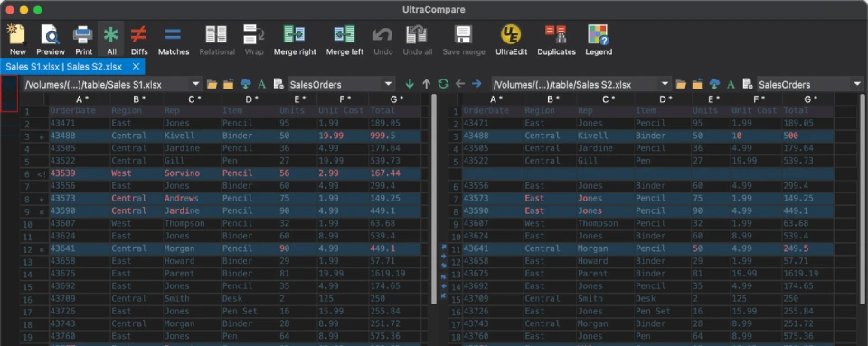Close the Sales S1.xlsx | Sales S2.xlsx tab
Viewport: 868px width, 346px height.
[137, 66]
